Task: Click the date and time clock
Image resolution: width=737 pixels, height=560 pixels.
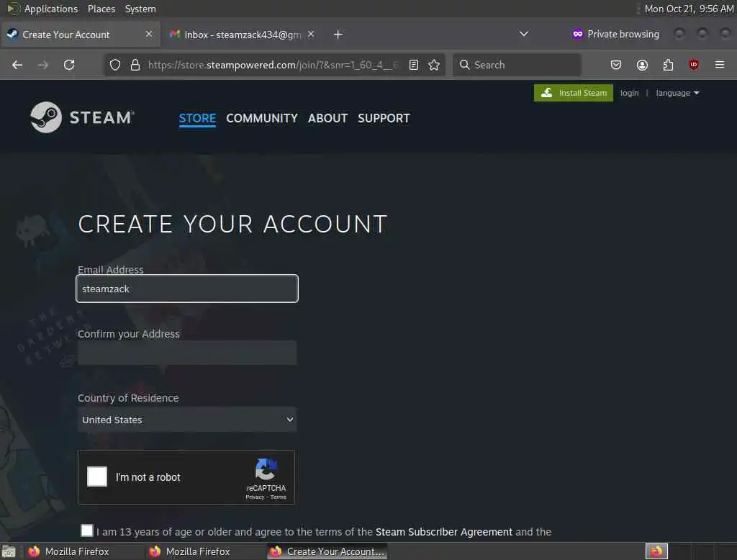Action: pyautogui.click(x=689, y=9)
